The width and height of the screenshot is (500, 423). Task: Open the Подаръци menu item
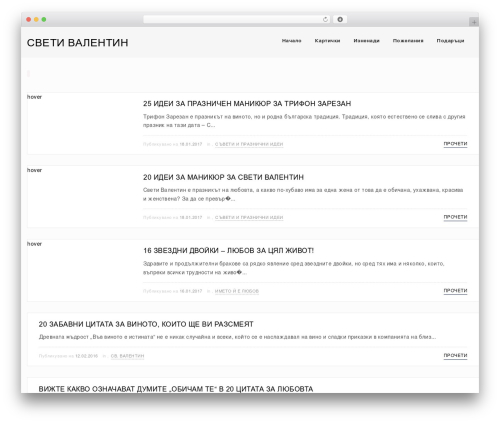click(450, 41)
